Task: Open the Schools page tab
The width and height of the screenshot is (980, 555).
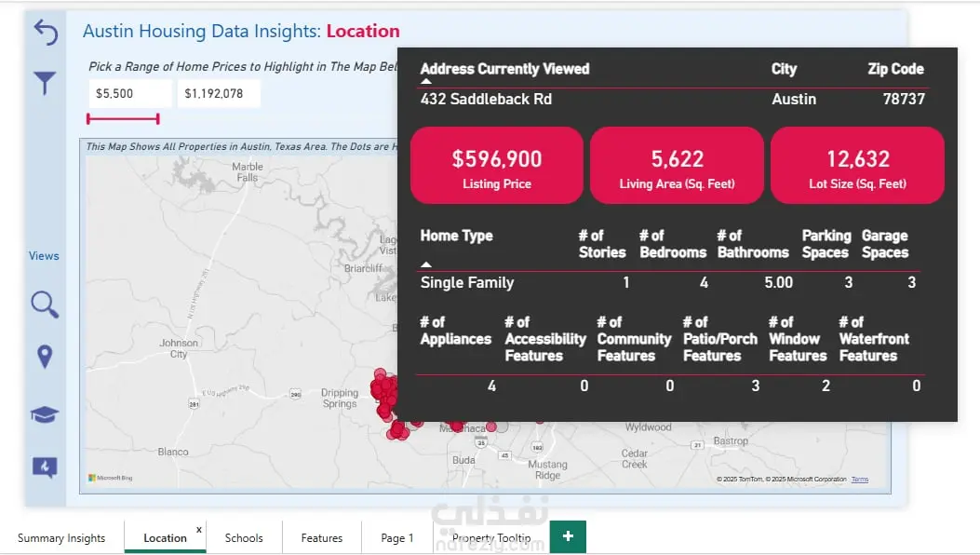Action: (x=244, y=538)
